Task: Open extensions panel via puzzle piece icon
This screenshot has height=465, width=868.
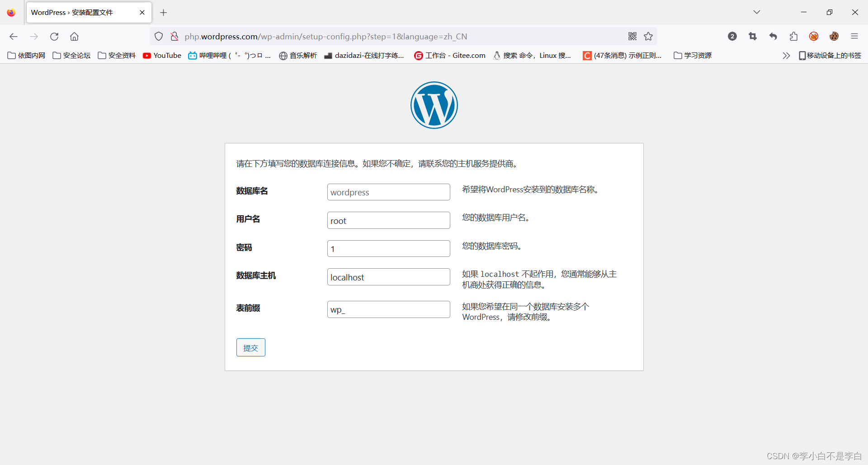Action: pos(793,36)
